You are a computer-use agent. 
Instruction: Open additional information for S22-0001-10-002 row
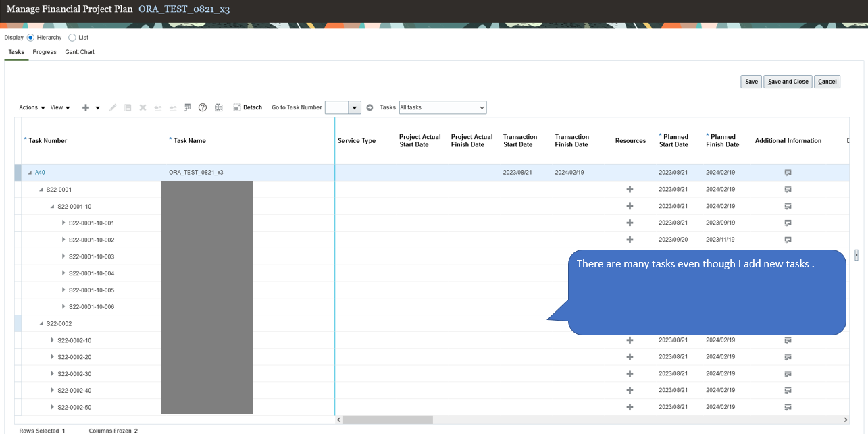(x=788, y=240)
